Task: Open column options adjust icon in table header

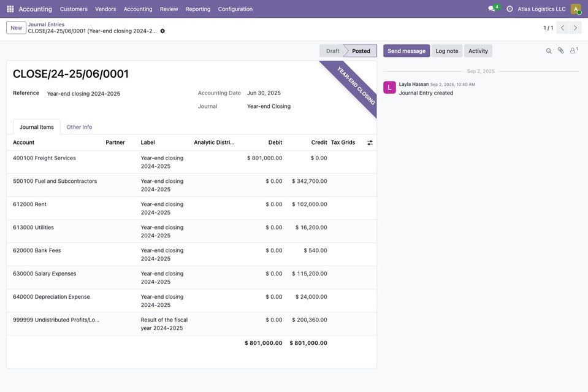Action: coord(370,142)
